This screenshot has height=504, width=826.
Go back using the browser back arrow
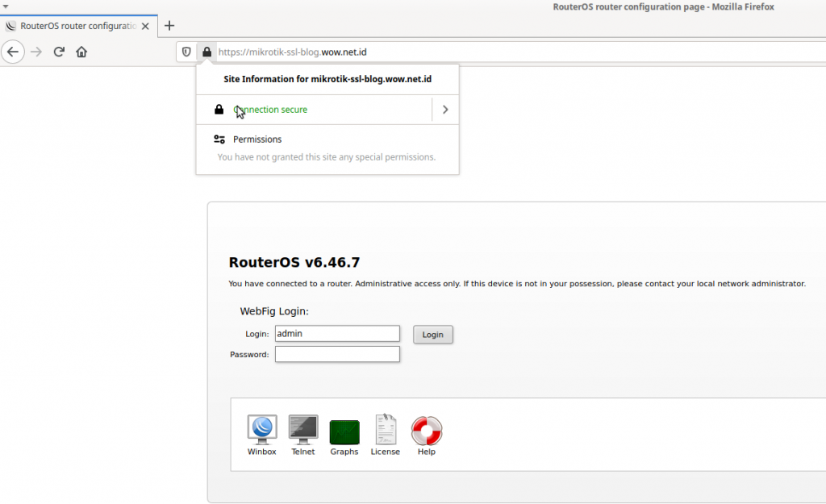(x=13, y=52)
